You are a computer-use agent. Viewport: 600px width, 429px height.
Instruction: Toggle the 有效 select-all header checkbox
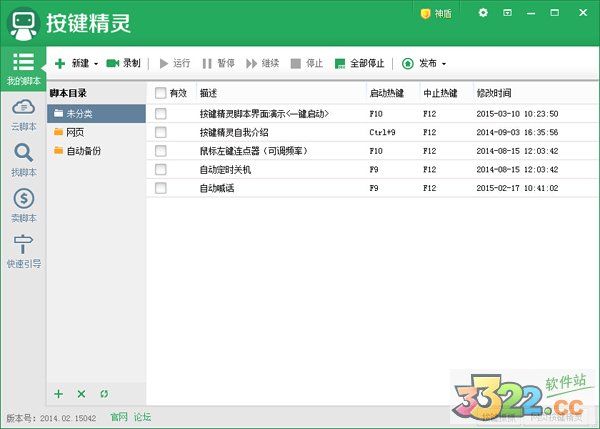(161, 93)
